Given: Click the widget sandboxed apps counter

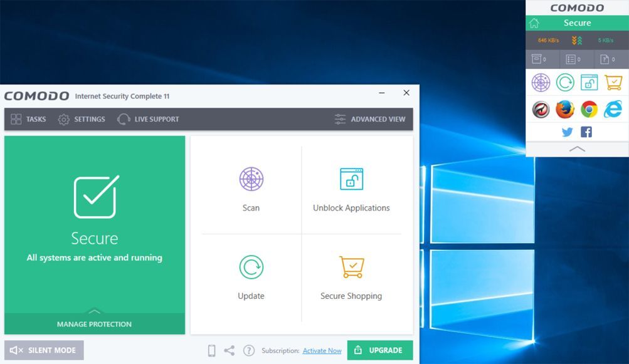Looking at the screenshot, I should tap(539, 60).
